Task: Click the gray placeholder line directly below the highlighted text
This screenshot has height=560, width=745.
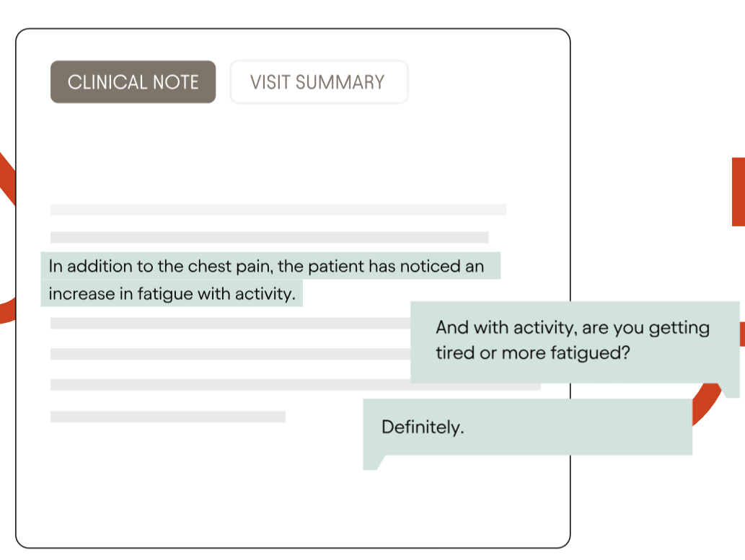Action: (231, 323)
